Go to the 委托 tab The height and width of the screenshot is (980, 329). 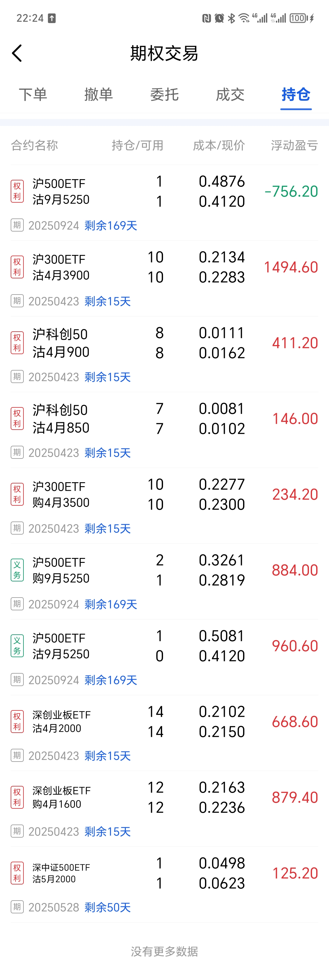coord(164,94)
